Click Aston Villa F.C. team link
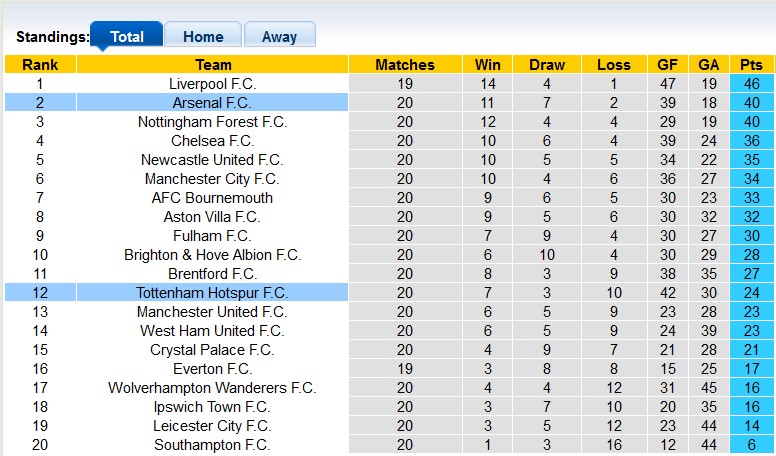 pos(212,217)
